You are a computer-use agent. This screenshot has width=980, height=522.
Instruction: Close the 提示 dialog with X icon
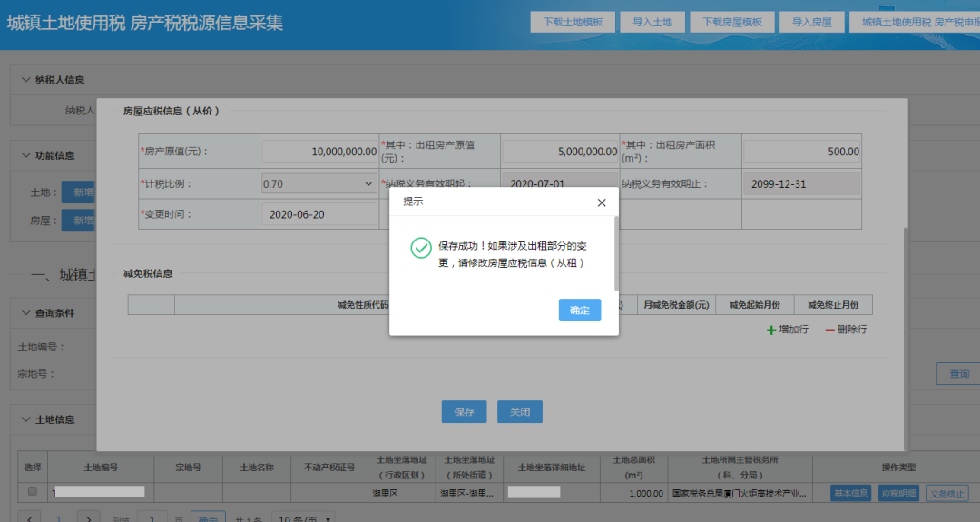(x=602, y=202)
